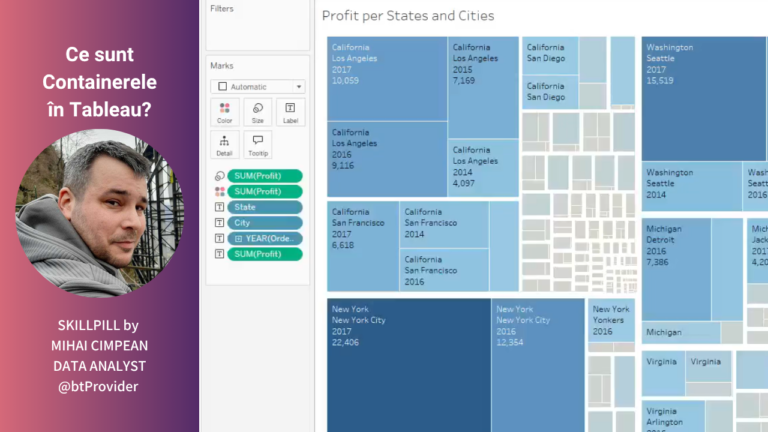768x432 pixels.
Task: Click label icon beside State pill
Action: click(x=219, y=207)
